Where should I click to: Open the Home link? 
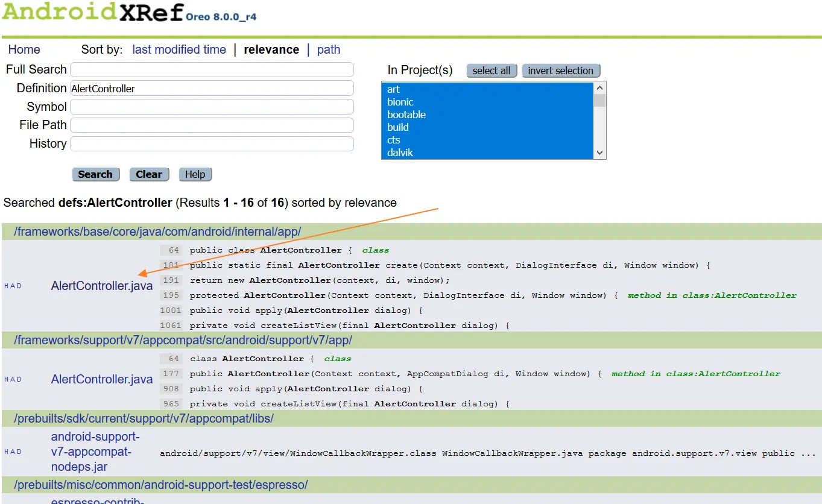pos(24,49)
